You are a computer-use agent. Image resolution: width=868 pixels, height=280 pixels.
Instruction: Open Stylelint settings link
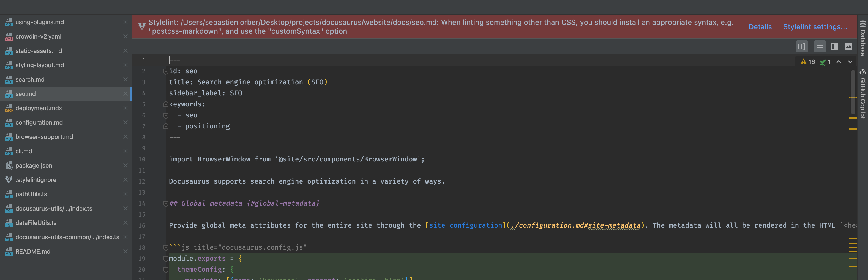[815, 27]
